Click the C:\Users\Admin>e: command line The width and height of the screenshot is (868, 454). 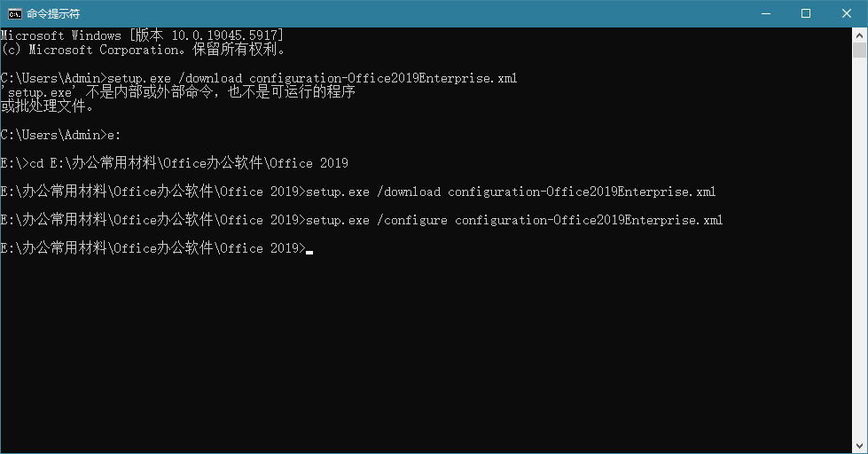pyautogui.click(x=60, y=135)
